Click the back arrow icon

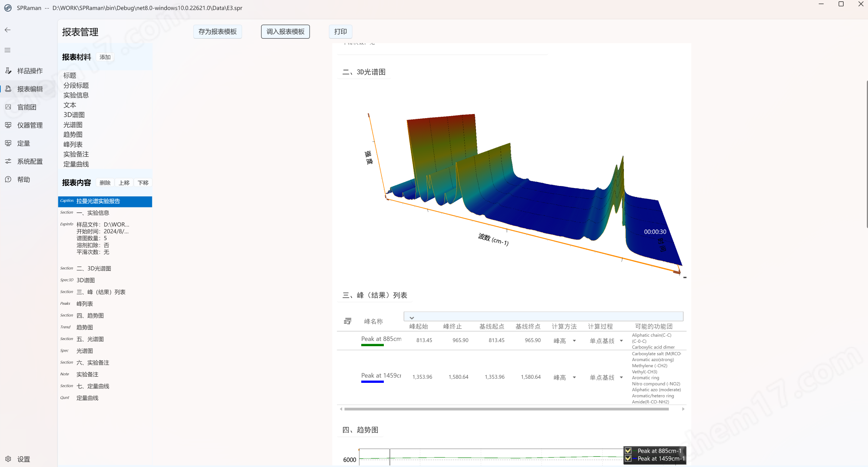pyautogui.click(x=7, y=30)
